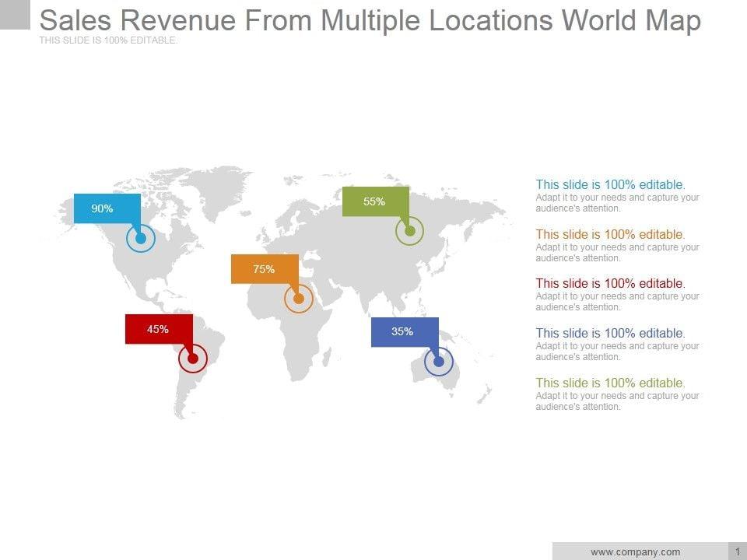
Task: Click the light blue 'This slide is 100% editable' heading
Action: click(x=610, y=185)
